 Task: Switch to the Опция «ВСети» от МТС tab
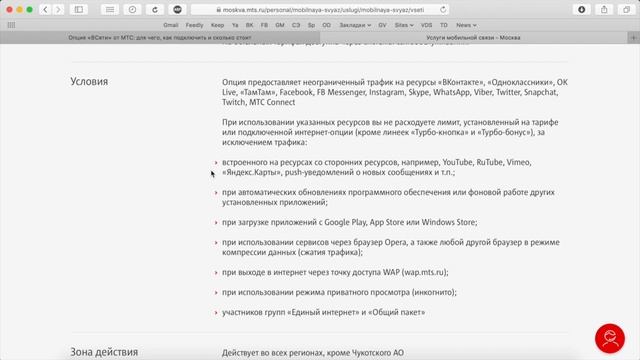point(160,38)
